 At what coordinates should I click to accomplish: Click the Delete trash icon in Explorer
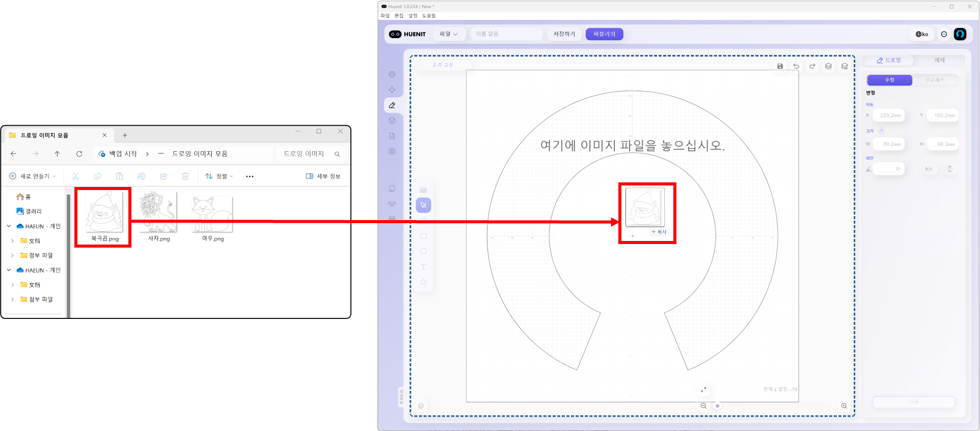185,176
